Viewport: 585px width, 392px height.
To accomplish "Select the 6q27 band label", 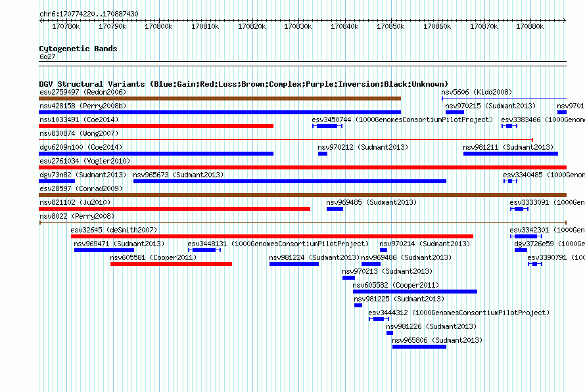I will click(x=47, y=56).
